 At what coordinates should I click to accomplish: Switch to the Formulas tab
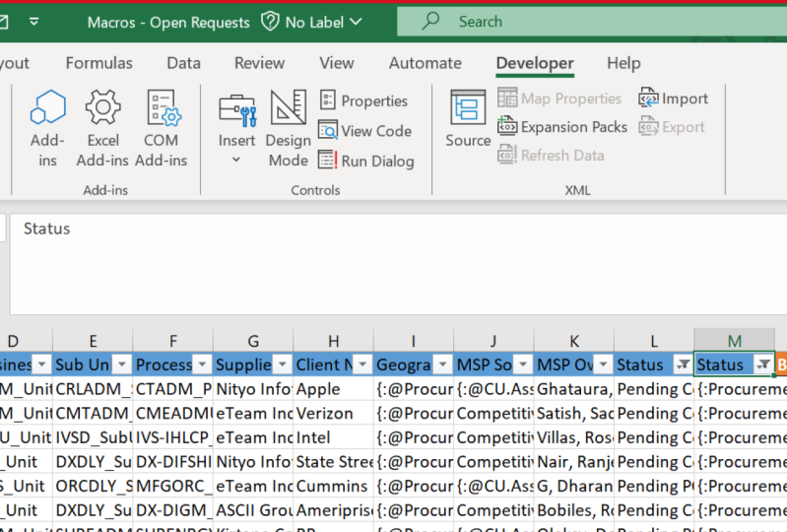pos(98,63)
